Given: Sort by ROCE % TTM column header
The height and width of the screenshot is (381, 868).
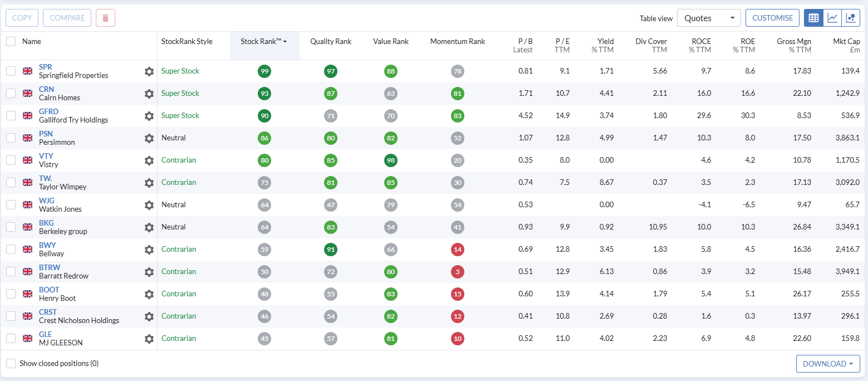Looking at the screenshot, I should coord(700,45).
